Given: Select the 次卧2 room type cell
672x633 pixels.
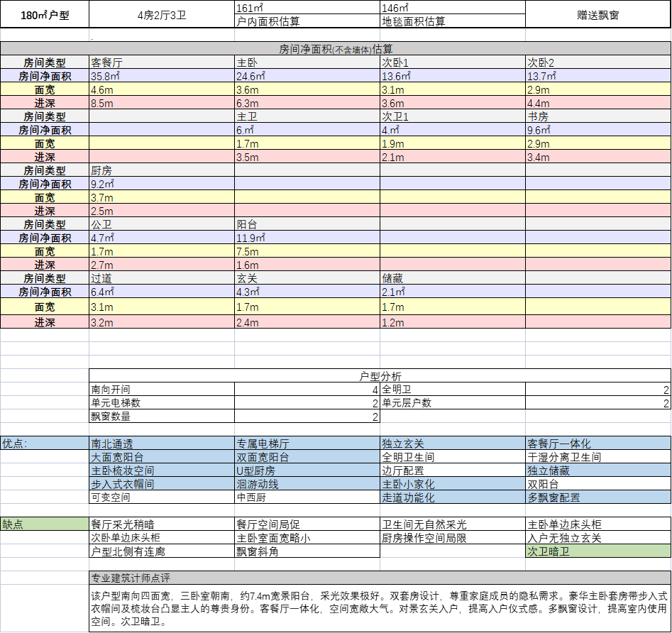Looking at the screenshot, I should [x=598, y=62].
